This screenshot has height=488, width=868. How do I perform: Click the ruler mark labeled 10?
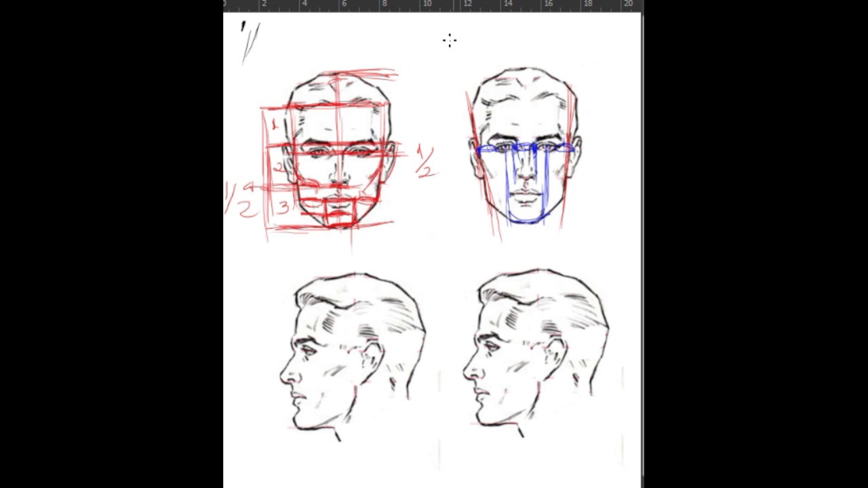(x=427, y=4)
